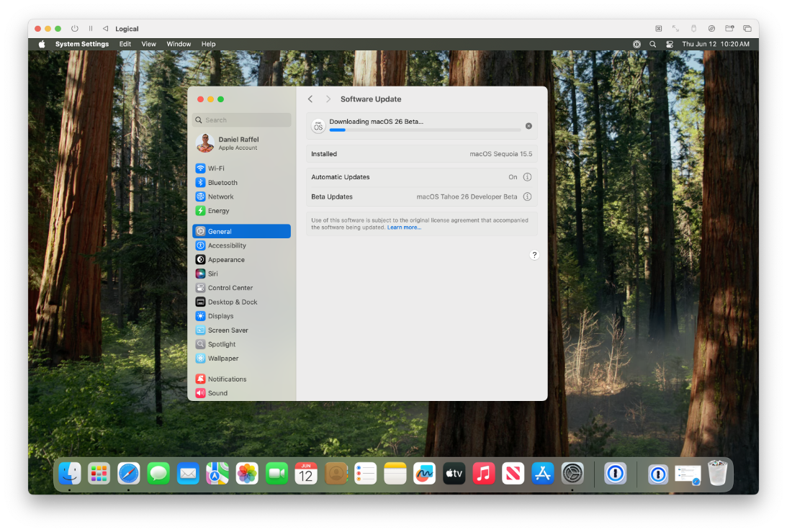Image resolution: width=787 pixels, height=532 pixels.
Task: Open Messages from the Dock
Action: [x=158, y=473]
